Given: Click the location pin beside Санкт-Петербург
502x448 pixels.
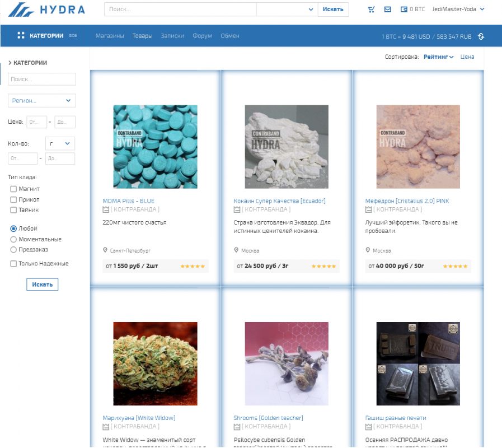Looking at the screenshot, I should [x=105, y=250].
